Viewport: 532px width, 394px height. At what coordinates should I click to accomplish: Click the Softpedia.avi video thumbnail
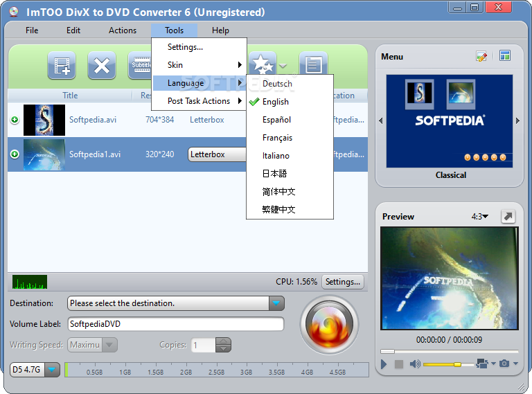pos(44,120)
